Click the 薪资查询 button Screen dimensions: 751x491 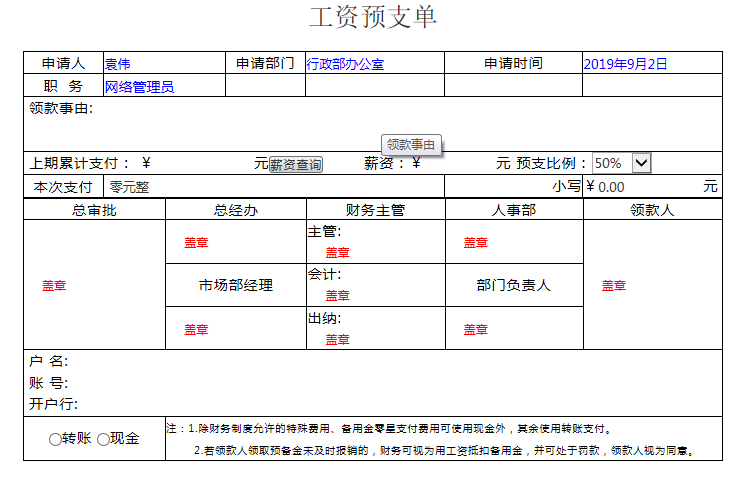point(295,165)
